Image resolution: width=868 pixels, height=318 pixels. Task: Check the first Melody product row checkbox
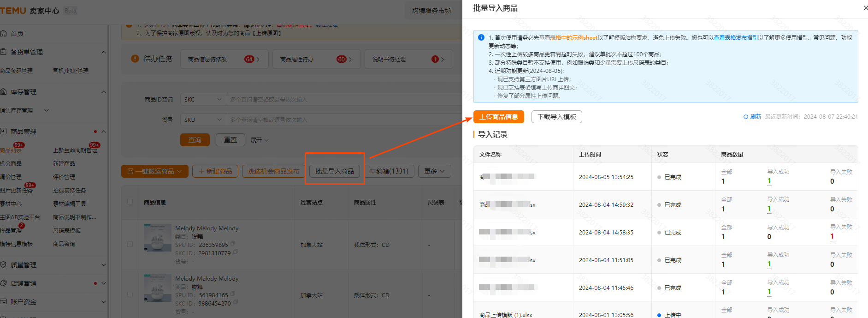click(x=130, y=244)
